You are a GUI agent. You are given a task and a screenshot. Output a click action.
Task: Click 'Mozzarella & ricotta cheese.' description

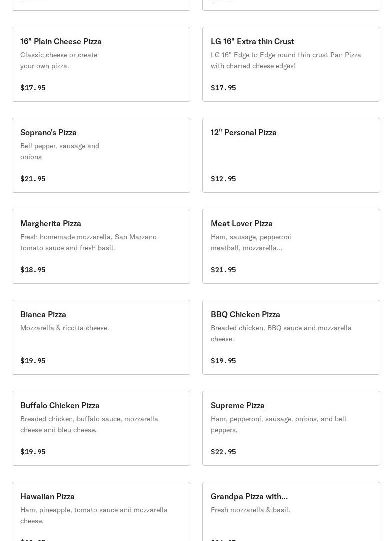pos(65,328)
